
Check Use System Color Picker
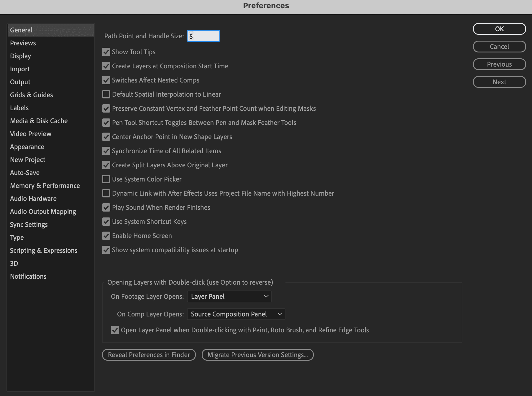pos(106,179)
